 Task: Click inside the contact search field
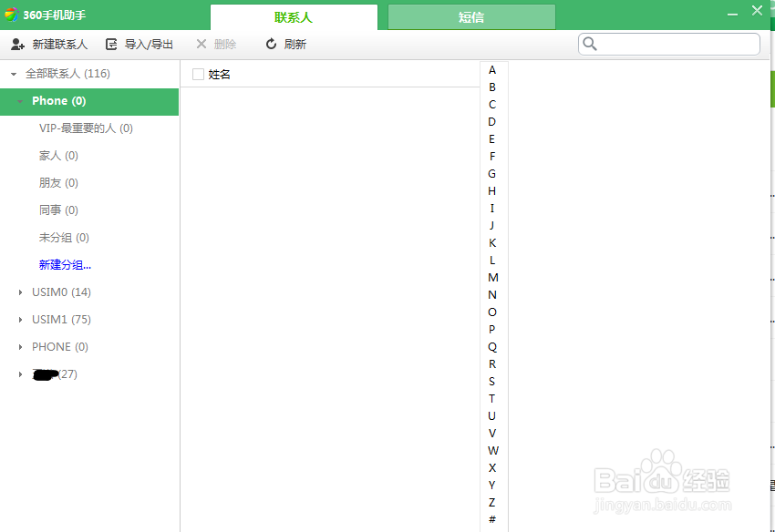(x=668, y=45)
